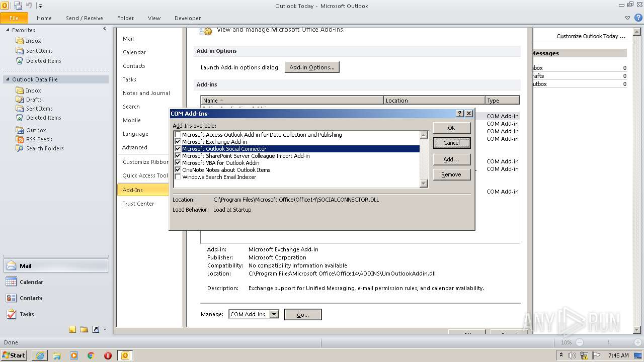This screenshot has height=362, width=644.
Task: Uncheck Microsoft Exchange Add-in
Action: (178, 142)
